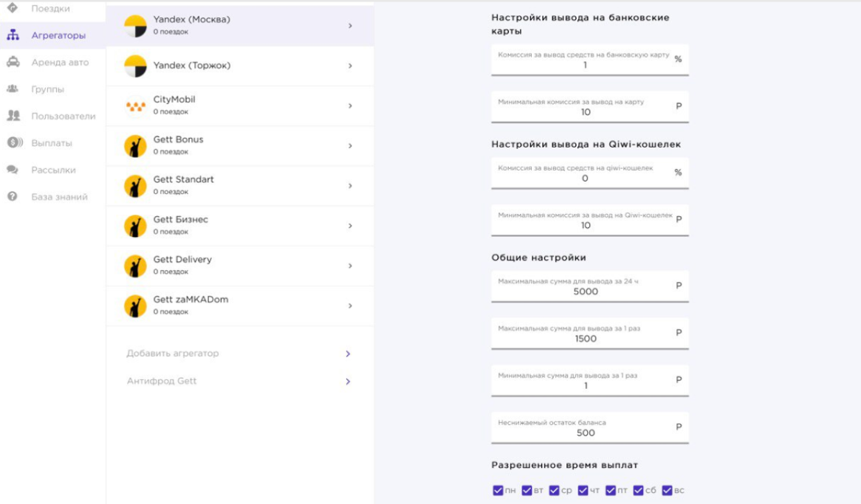The width and height of the screenshot is (861, 504).
Task: Click the chat bubbles icon for Рассылки
Action: [13, 170]
